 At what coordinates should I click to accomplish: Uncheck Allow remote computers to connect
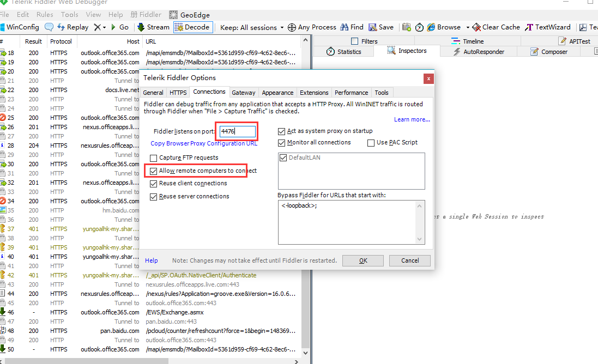point(154,171)
